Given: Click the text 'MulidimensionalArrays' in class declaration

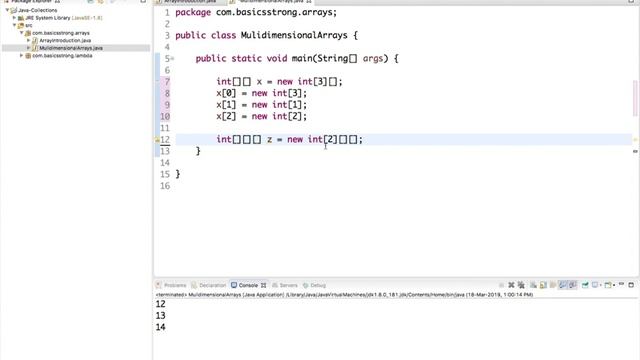Looking at the screenshot, I should click(x=294, y=36).
